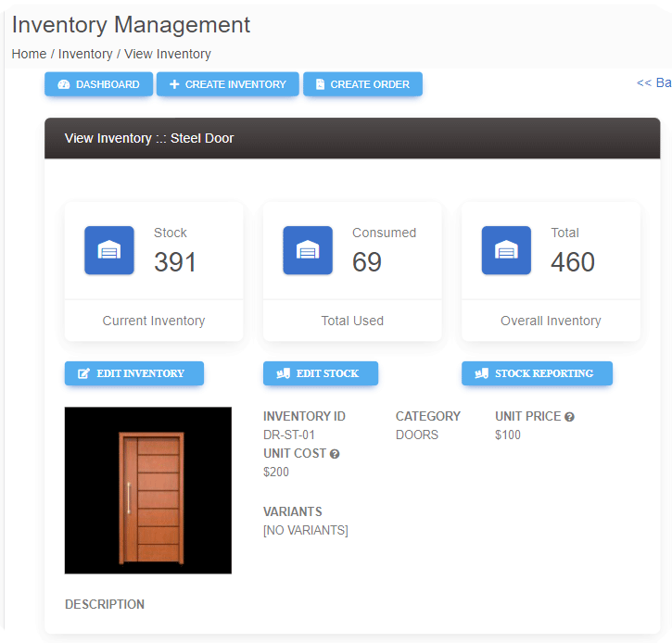The height and width of the screenshot is (643, 672).
Task: Go to Home in the breadcrumb
Action: 29,54
